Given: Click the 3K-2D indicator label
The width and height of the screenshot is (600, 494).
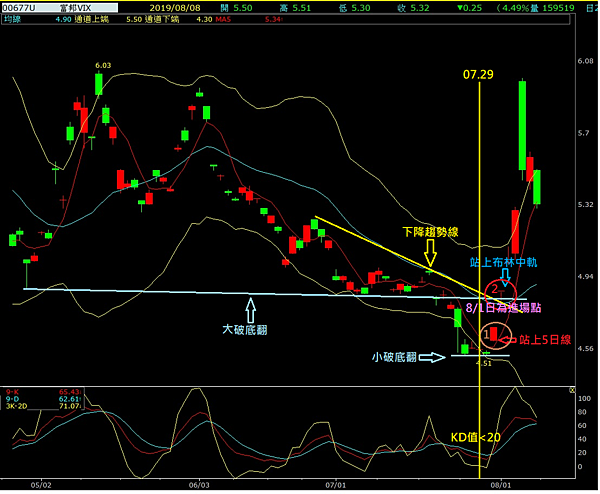Looking at the screenshot, I should [16, 406].
